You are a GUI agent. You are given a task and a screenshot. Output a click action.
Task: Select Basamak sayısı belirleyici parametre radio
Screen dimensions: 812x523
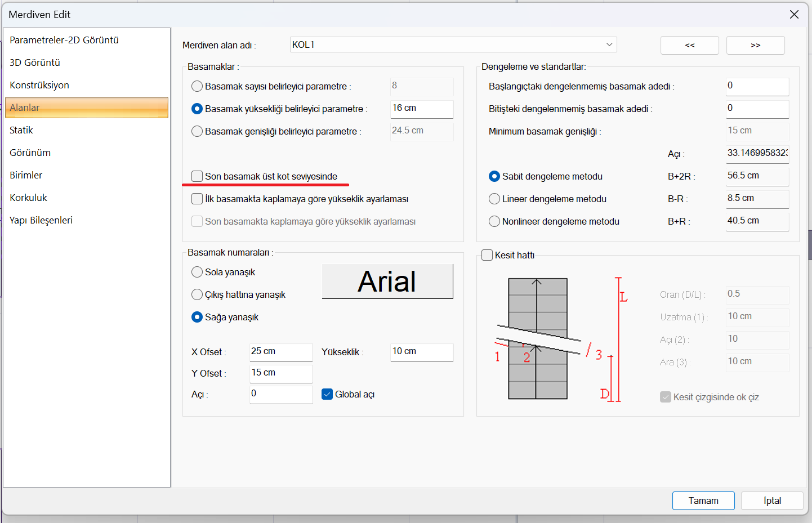(x=197, y=86)
